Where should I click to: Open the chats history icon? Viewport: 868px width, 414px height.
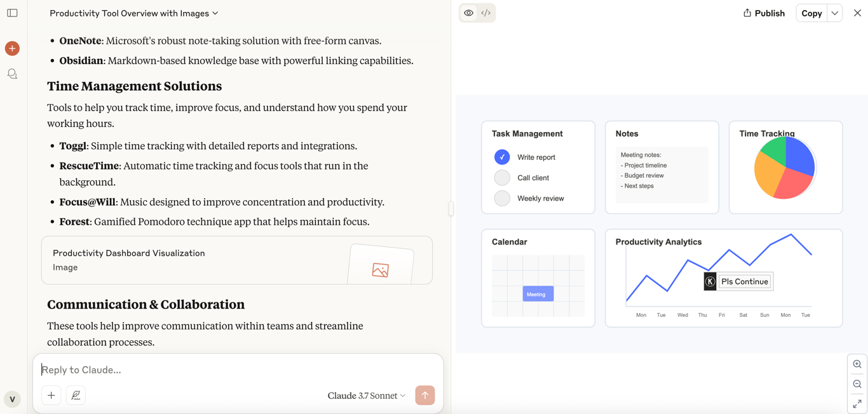(12, 74)
